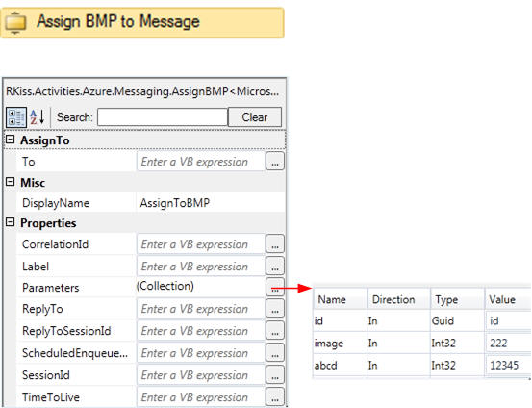This screenshot has height=408, width=532.
Task: Open expression editor for SessionId
Action: click(x=275, y=374)
